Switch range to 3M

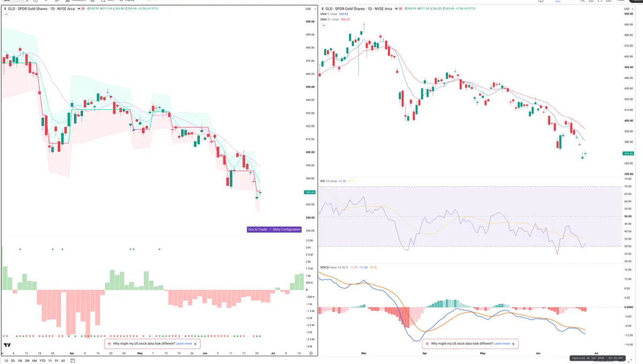pos(27,361)
